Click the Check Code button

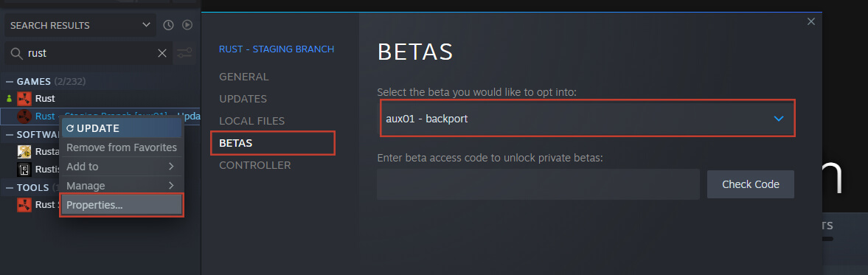[751, 184]
